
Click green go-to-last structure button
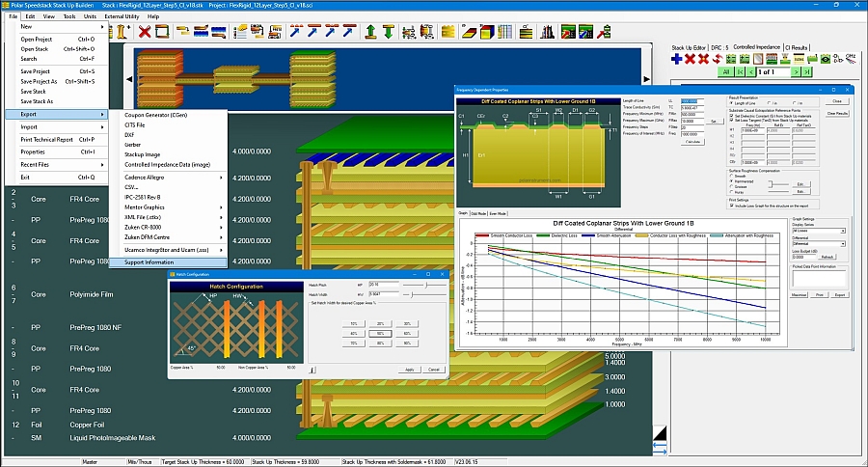(x=807, y=72)
